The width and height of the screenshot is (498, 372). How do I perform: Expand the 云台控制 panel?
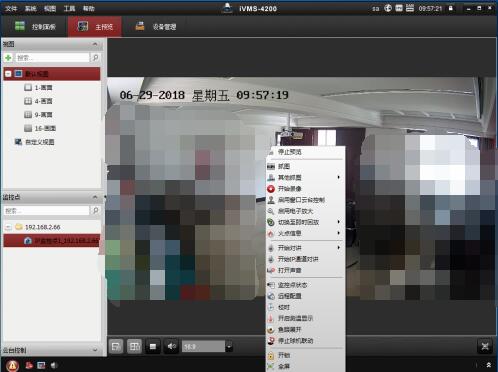(95, 350)
